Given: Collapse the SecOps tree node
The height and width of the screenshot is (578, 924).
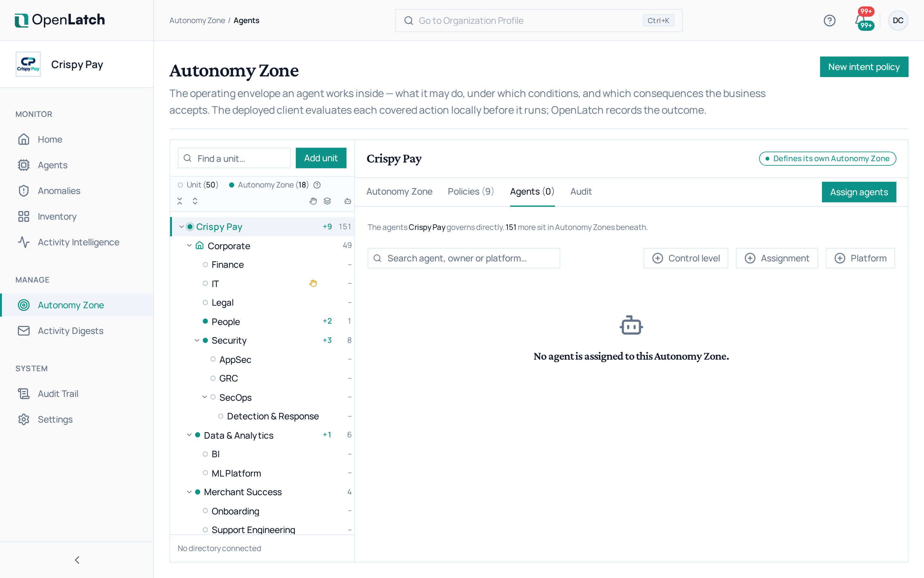Looking at the screenshot, I should [x=205, y=397].
